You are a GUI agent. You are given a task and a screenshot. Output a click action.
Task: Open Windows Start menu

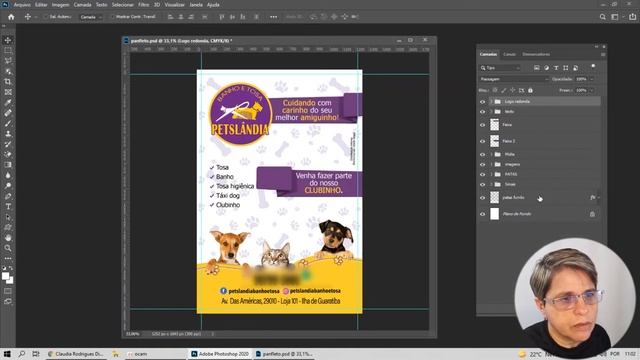click(x=7, y=354)
